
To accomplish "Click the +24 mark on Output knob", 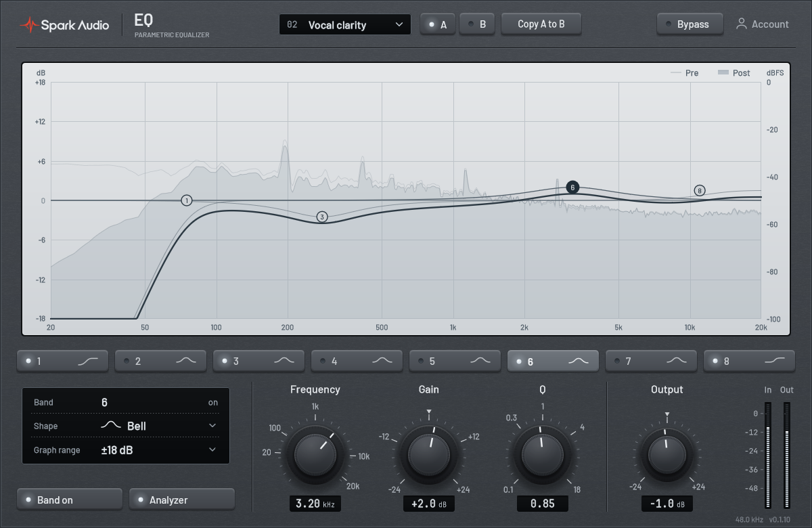I will [699, 487].
